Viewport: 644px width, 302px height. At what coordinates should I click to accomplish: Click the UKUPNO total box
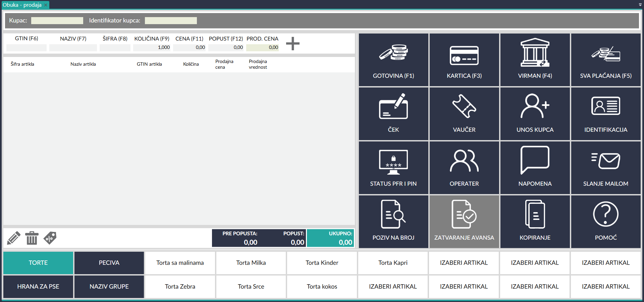click(330, 238)
